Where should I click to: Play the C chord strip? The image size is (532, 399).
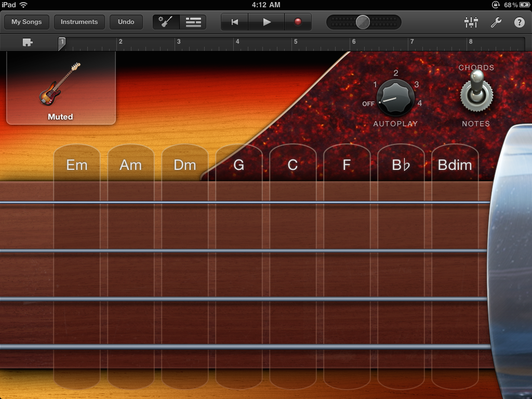pos(292,267)
